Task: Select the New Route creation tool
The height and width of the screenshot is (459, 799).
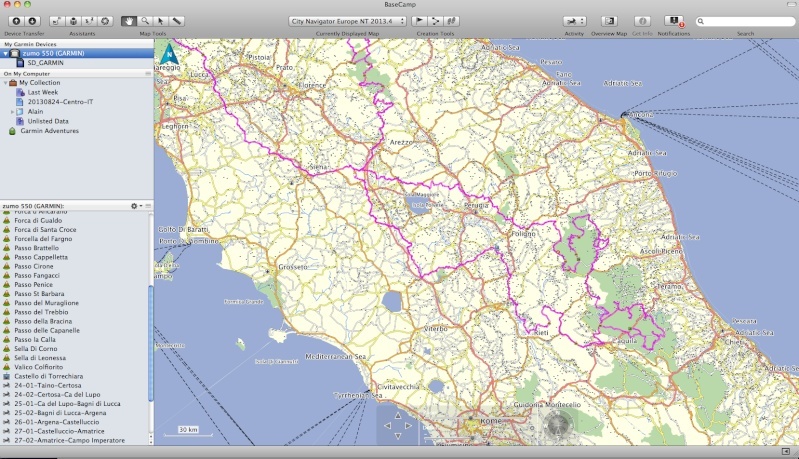Action: click(x=435, y=21)
